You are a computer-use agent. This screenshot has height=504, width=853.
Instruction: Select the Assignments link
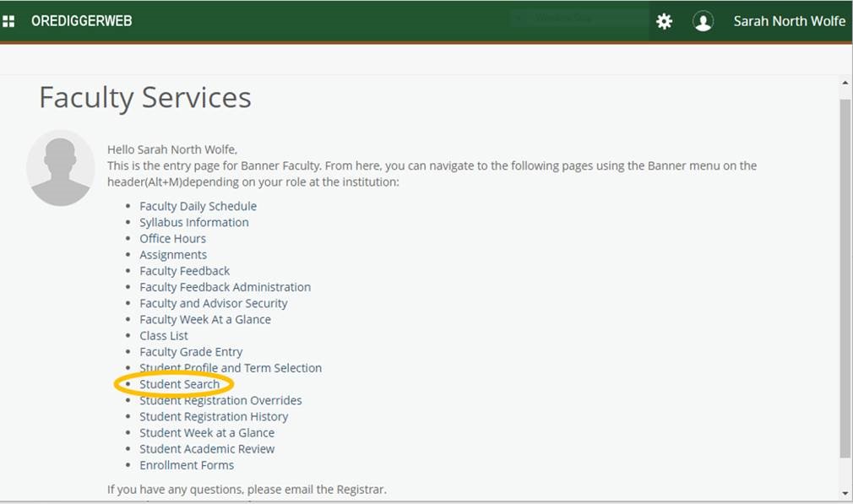tap(173, 254)
